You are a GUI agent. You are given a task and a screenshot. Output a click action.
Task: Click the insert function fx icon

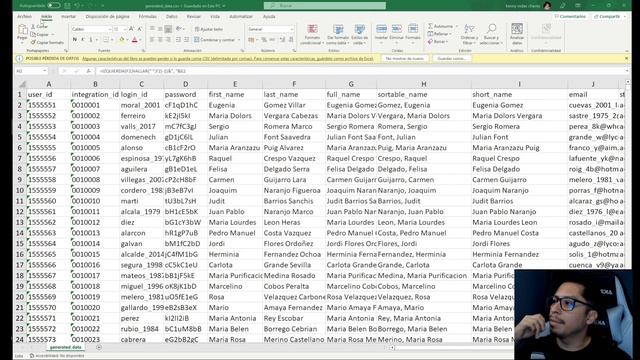point(89,71)
